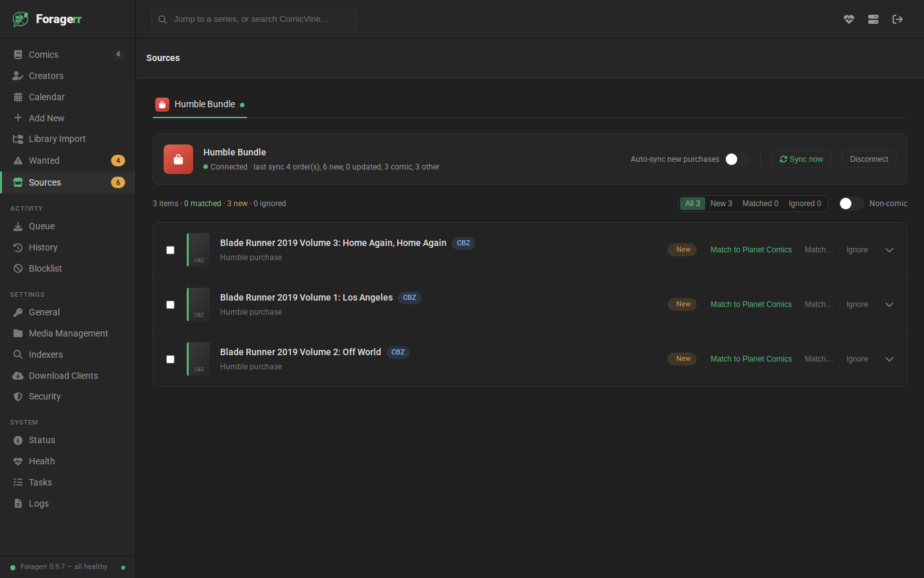Image resolution: width=924 pixels, height=578 pixels.
Task: Go to Calendar page
Action: (68, 97)
